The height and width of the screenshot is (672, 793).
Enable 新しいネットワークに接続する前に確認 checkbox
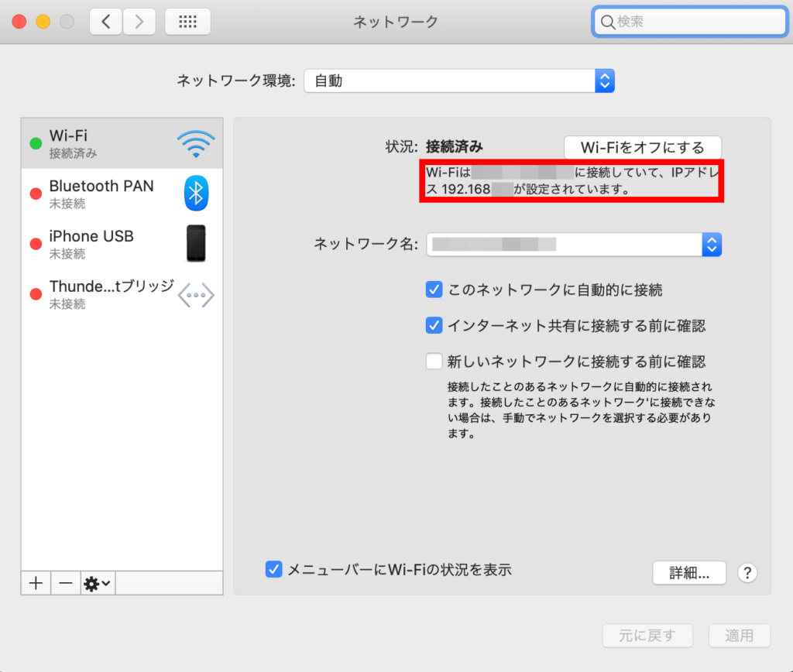click(x=434, y=361)
